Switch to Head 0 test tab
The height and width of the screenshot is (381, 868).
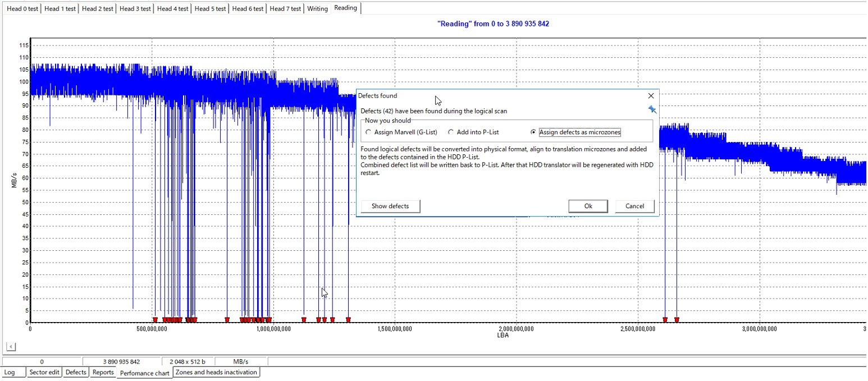(x=22, y=8)
